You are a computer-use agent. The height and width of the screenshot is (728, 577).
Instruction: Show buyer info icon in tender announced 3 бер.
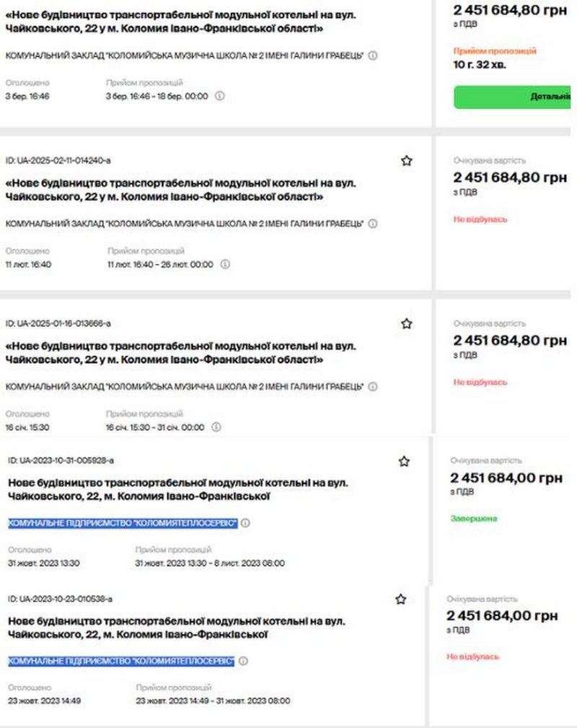click(x=373, y=56)
